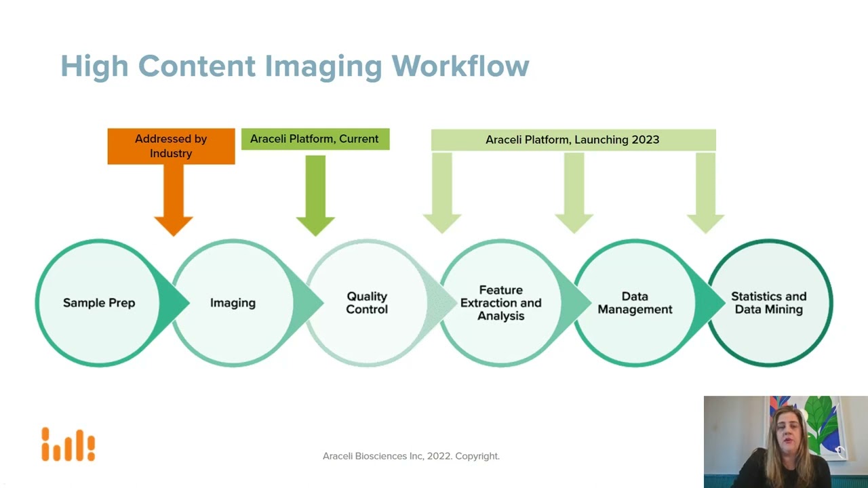This screenshot has height=488, width=868.
Task: Select the Imaging workflow step
Action: [x=233, y=303]
